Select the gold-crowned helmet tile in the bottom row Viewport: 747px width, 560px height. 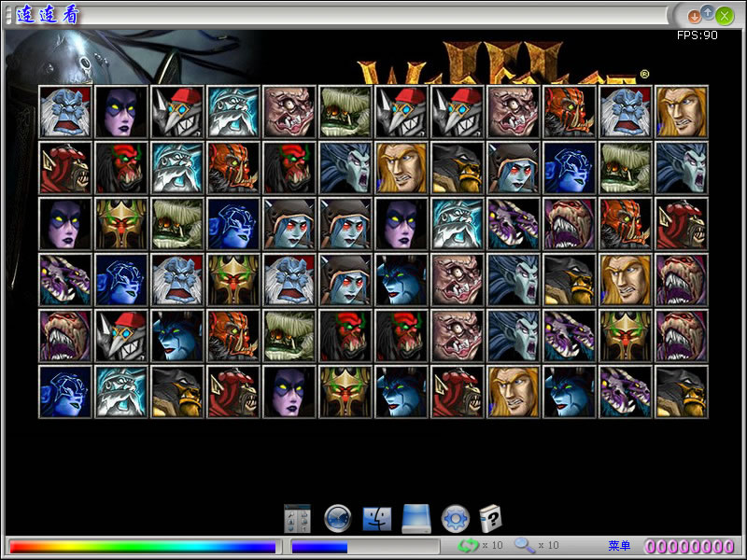[345, 392]
